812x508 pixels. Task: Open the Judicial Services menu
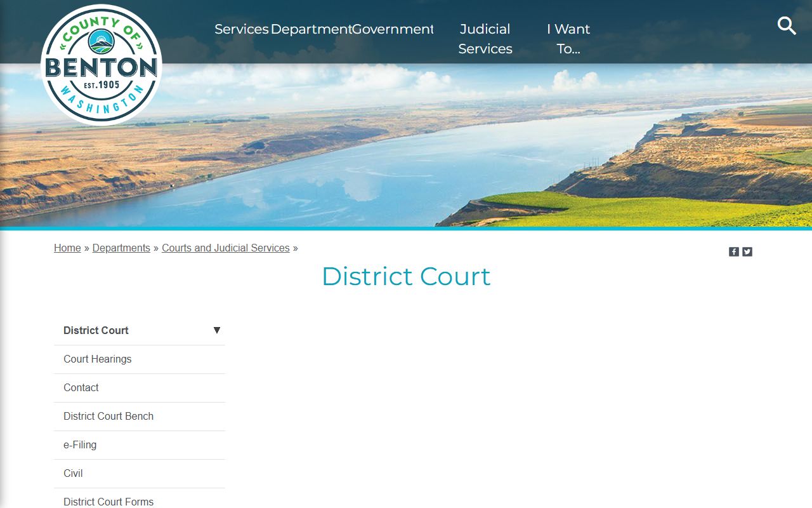[485, 39]
